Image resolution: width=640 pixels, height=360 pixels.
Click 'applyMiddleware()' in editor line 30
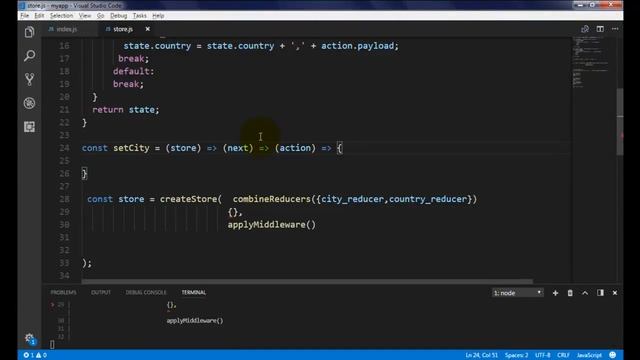tap(271, 224)
